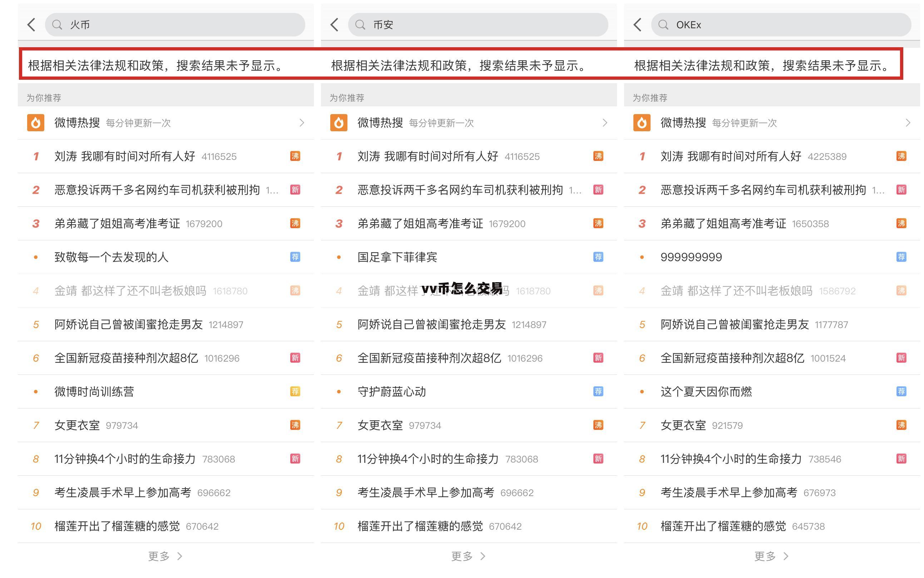Expand 微博热搜 chevron in OKEx panel
The width and height of the screenshot is (924, 578).
(908, 123)
